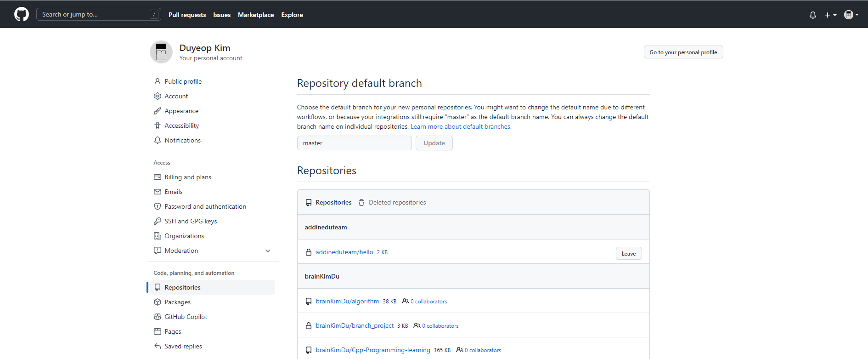Viewport: 868px width, 359px height.
Task: Click the Password and authentication shield icon
Action: (158, 206)
